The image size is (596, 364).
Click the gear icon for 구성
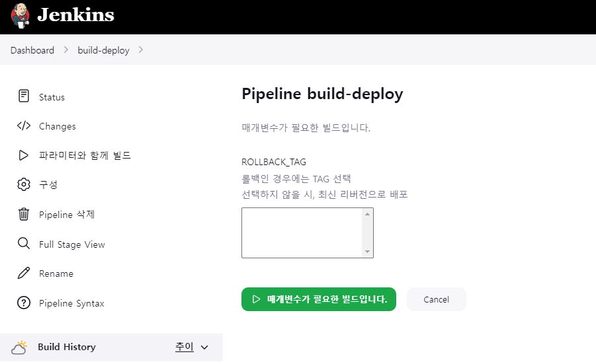24,184
